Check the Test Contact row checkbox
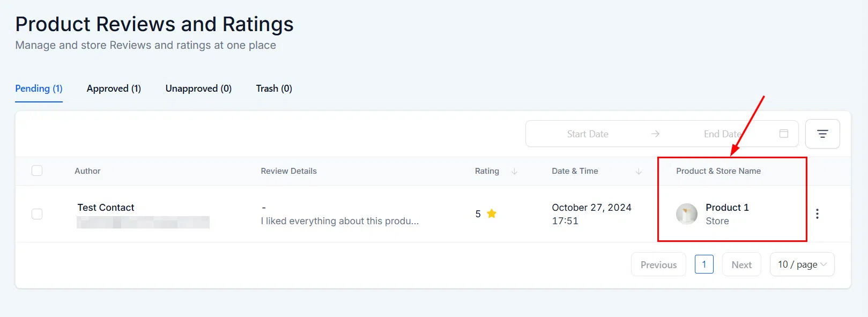This screenshot has width=868, height=317. coord(37,214)
